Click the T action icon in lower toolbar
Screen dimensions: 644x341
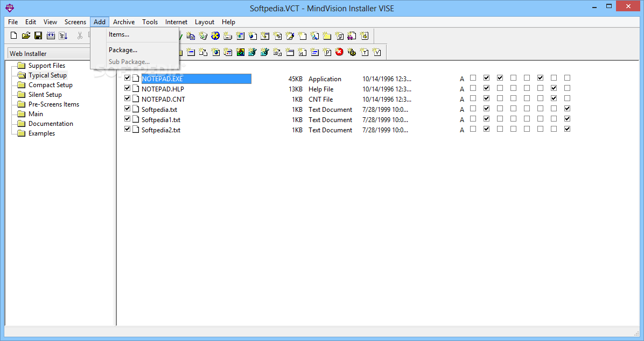[x=365, y=52]
